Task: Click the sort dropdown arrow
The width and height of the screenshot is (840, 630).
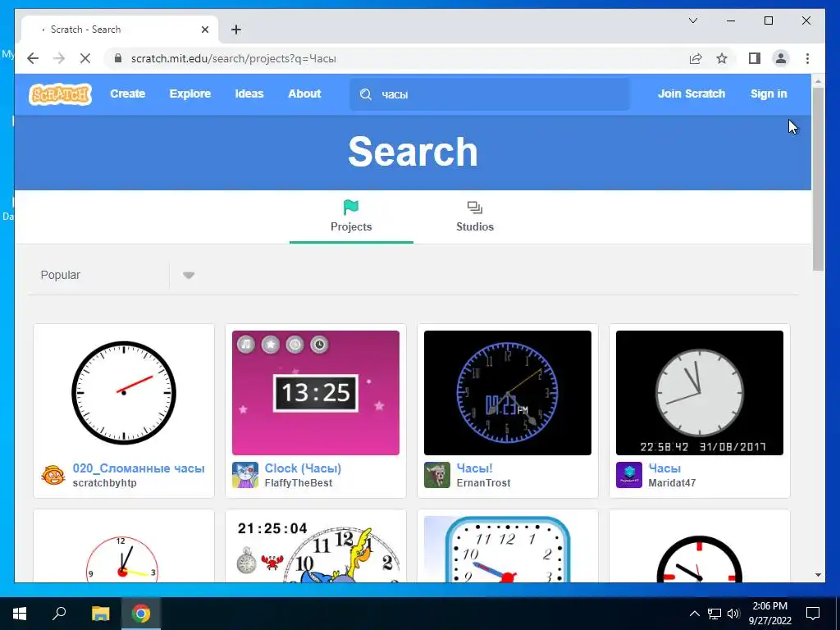Action: [x=188, y=276]
